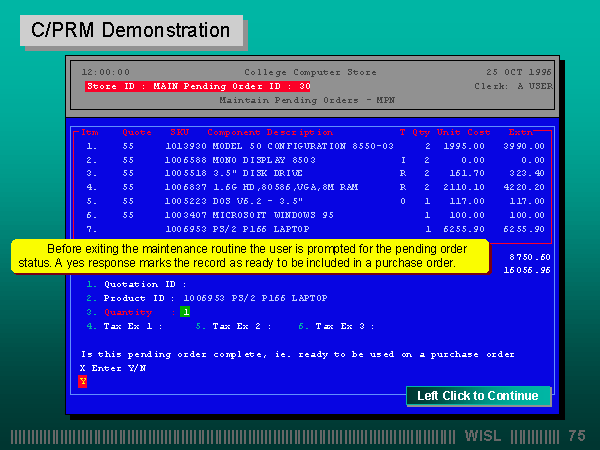Screen dimensions: 600x450
Task: Select the green Quantity value field
Action: tap(184, 312)
